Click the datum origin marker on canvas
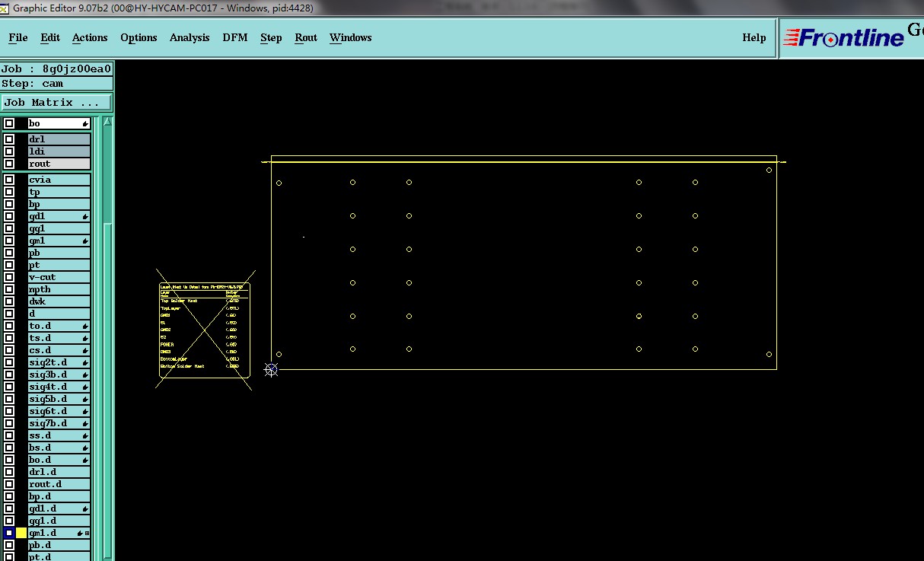The height and width of the screenshot is (561, 924). tap(272, 369)
